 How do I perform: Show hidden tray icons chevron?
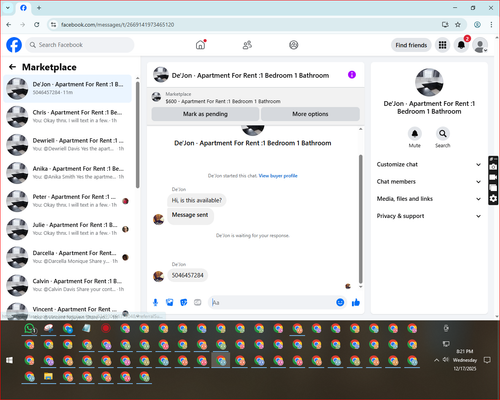[436, 360]
